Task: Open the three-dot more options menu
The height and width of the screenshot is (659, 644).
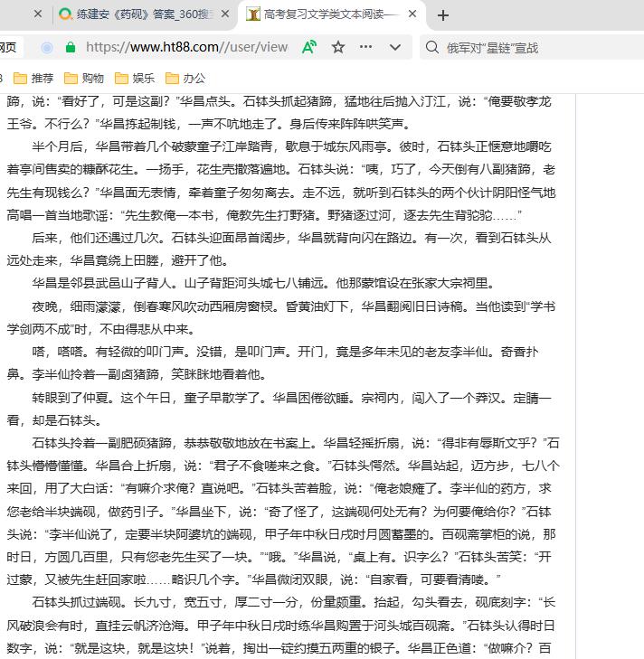Action: tap(365, 47)
